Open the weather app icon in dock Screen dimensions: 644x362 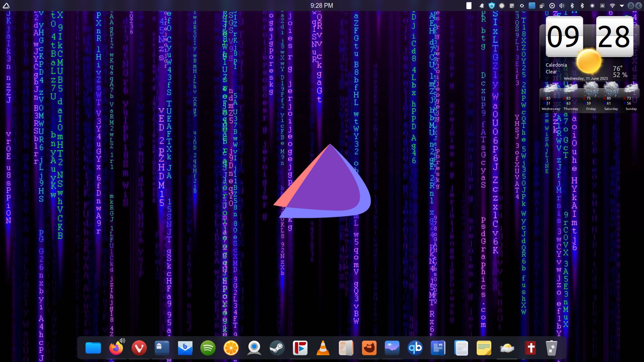[x=507, y=348]
